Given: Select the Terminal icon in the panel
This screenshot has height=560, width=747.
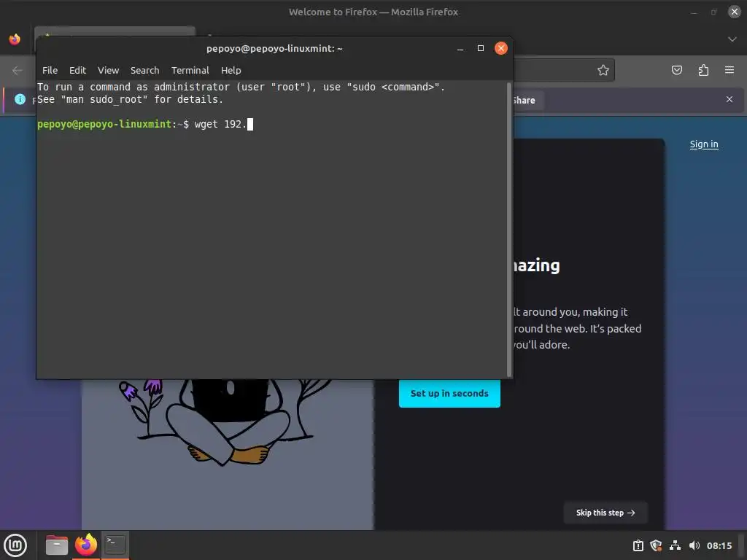Looking at the screenshot, I should click(x=115, y=545).
